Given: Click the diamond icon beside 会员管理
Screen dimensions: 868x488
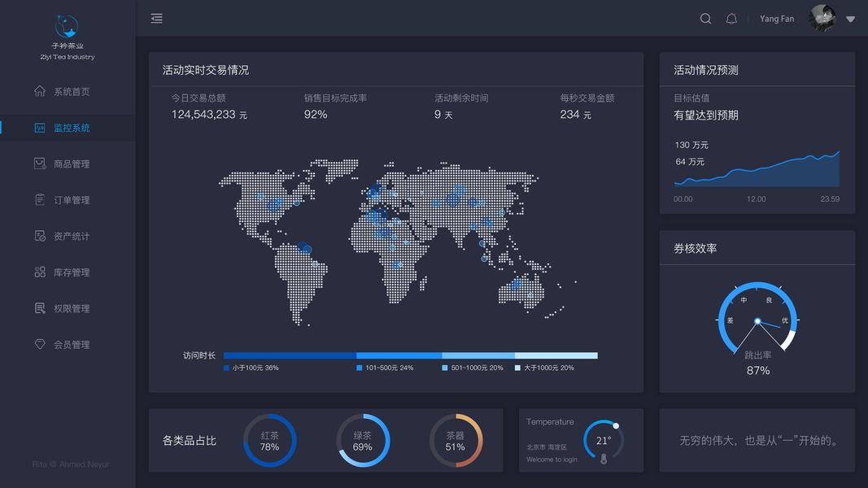Looking at the screenshot, I should [40, 344].
